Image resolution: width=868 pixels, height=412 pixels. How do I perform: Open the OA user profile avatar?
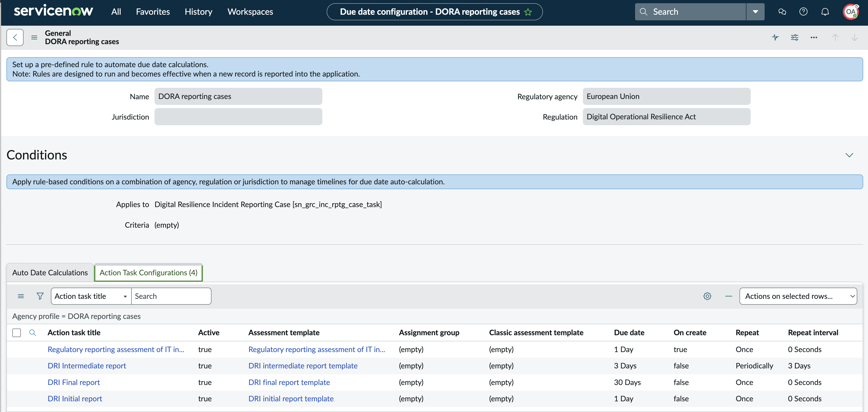click(851, 12)
